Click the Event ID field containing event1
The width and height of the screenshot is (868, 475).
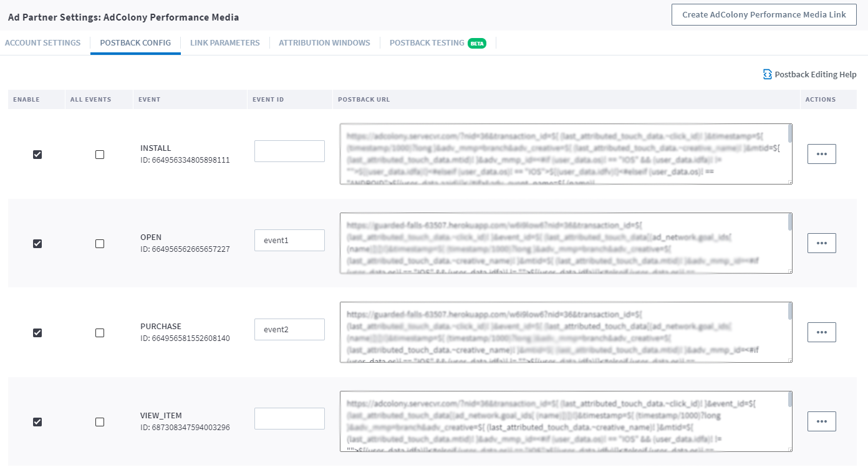coord(289,241)
